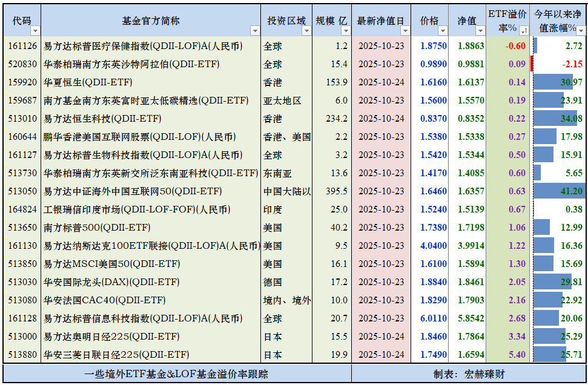Open the 最新净值日 column filter dropdown
Viewport: 588px width, 385px height.
(x=405, y=31)
